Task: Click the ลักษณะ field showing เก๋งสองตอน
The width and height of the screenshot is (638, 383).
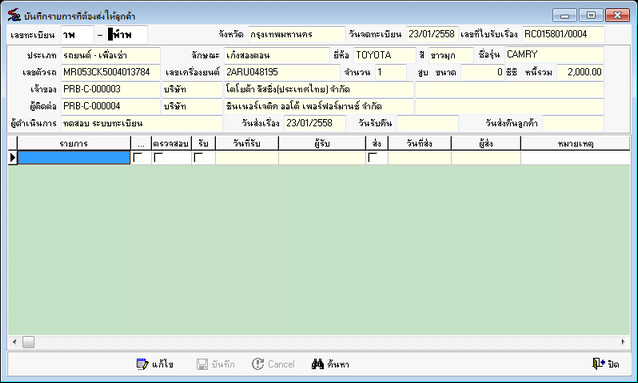Action: 277,55
